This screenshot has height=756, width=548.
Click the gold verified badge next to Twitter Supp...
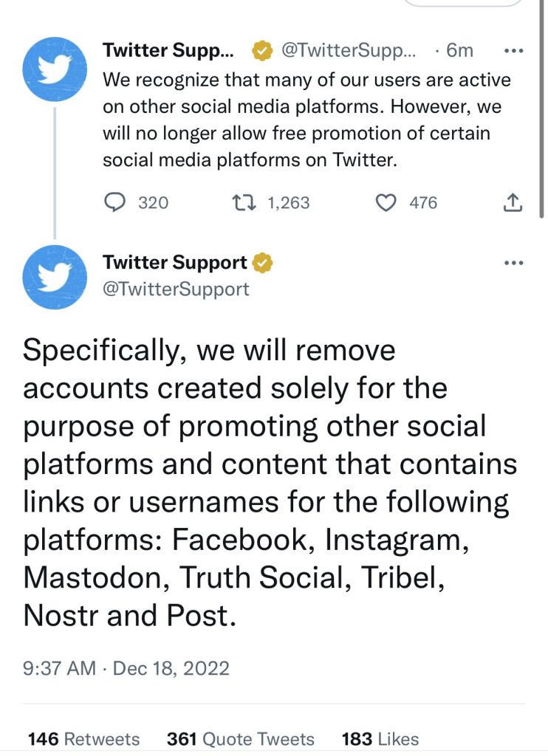pyautogui.click(x=261, y=50)
